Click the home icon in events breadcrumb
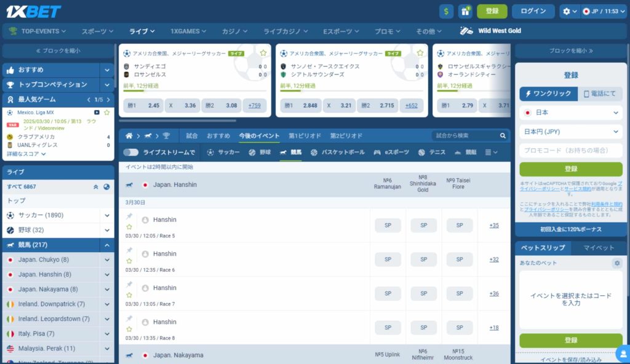The width and height of the screenshot is (630, 364). (129, 135)
